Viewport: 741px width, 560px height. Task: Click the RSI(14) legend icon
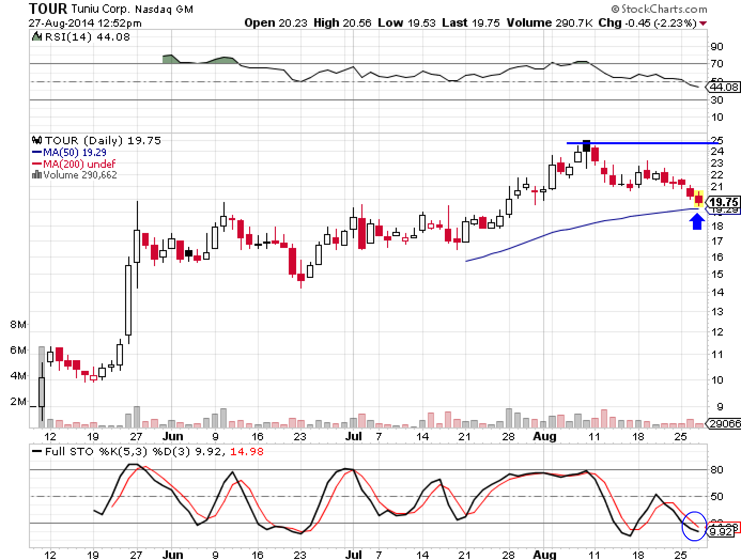(36, 37)
